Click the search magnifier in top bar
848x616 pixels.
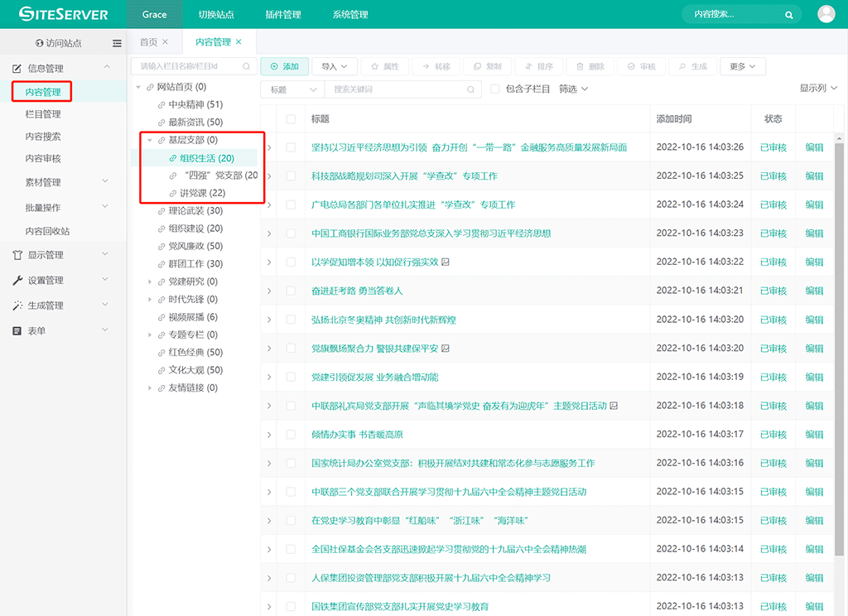coord(789,15)
